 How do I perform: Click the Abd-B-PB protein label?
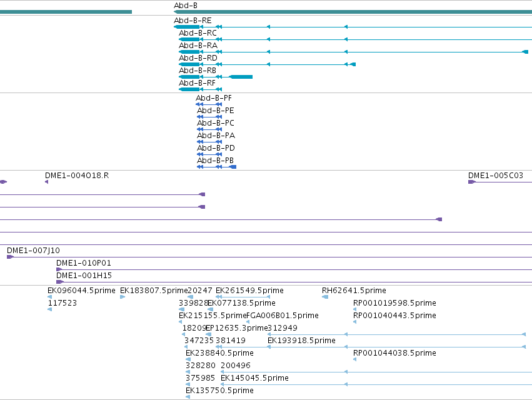pos(216,161)
